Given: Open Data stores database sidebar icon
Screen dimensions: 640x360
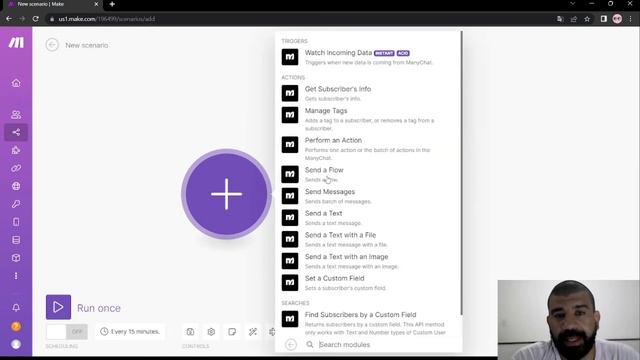Looking at the screenshot, I should pos(16,240).
